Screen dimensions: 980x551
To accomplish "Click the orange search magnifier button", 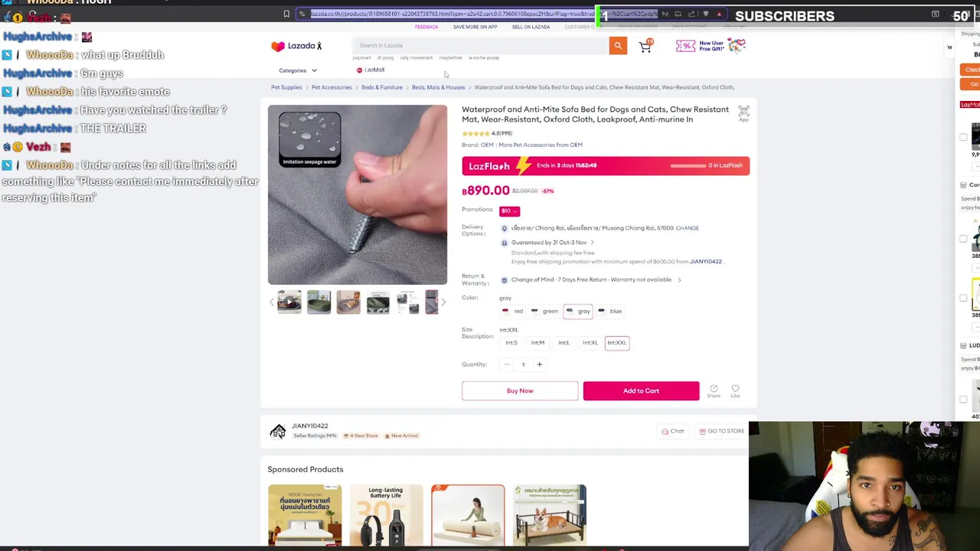I will (618, 46).
